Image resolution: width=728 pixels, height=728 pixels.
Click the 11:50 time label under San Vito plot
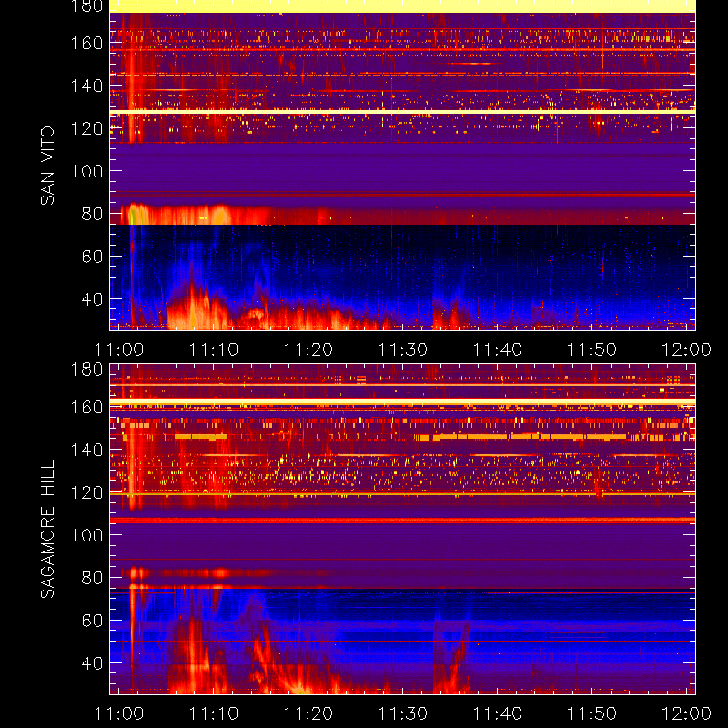point(592,349)
